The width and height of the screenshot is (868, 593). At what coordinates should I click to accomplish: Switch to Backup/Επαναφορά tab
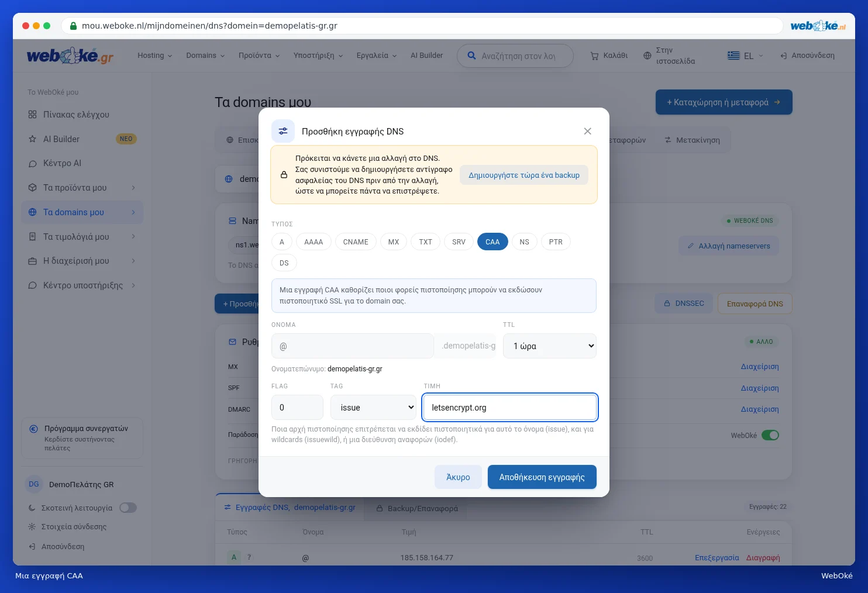click(417, 508)
